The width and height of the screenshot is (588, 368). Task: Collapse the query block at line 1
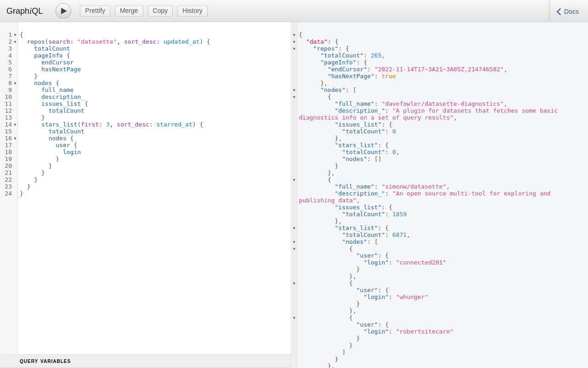[15, 35]
